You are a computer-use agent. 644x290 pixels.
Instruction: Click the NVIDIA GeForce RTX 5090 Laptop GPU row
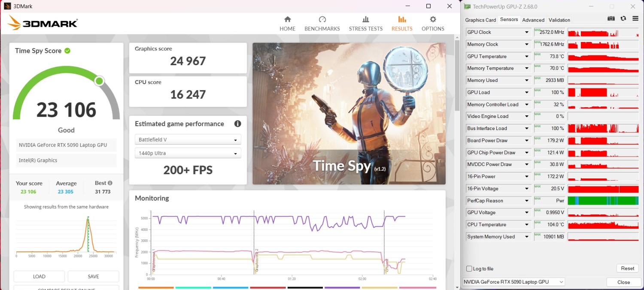pyautogui.click(x=67, y=145)
